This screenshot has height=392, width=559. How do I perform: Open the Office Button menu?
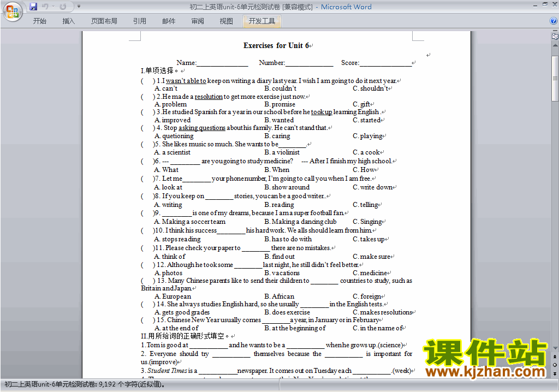coord(13,12)
